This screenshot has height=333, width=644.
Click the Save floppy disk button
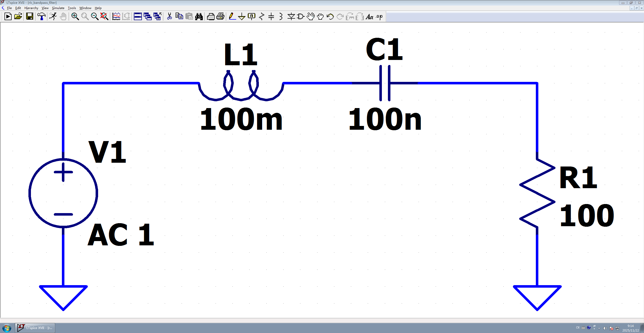(x=30, y=17)
